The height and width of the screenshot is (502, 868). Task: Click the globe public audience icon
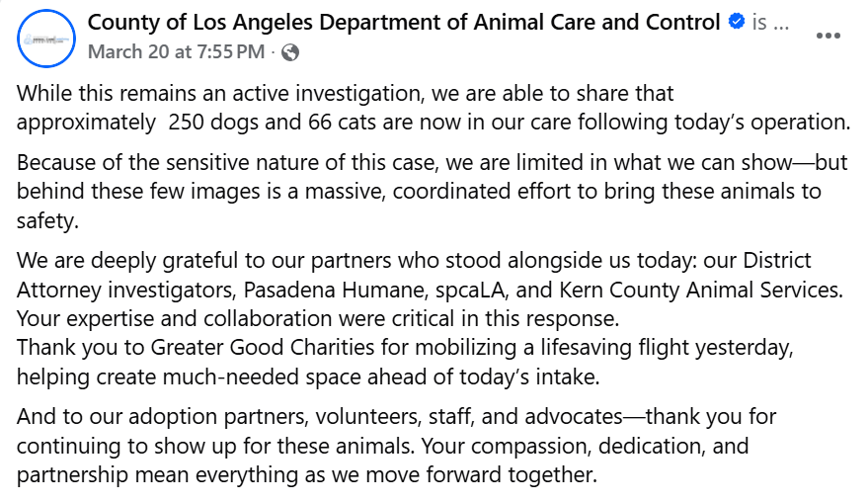point(290,51)
